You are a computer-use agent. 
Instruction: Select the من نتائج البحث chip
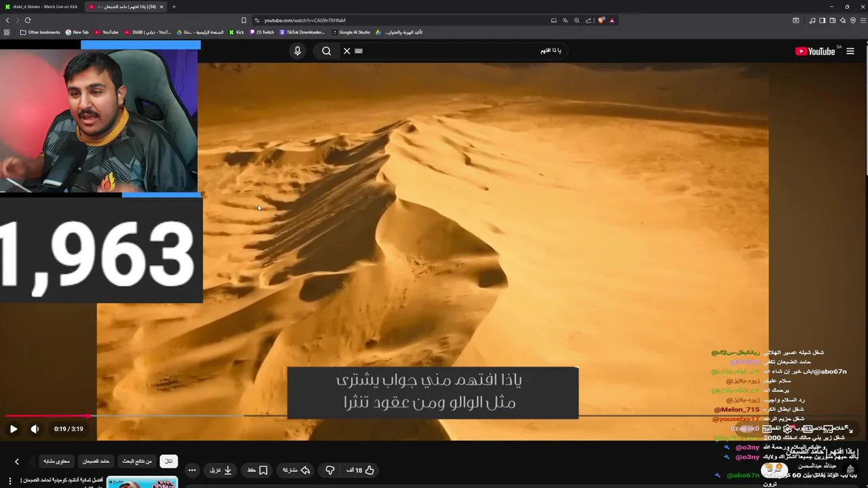coord(137,462)
